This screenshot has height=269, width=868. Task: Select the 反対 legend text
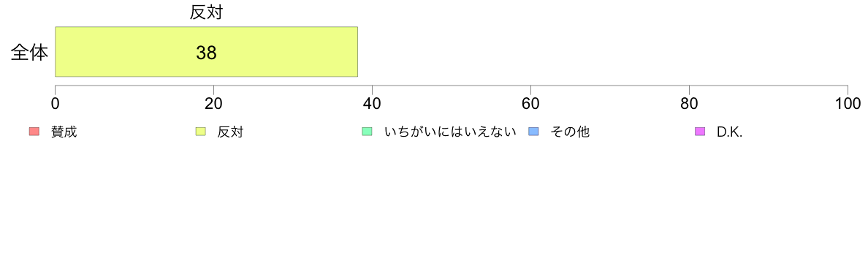pos(230,132)
